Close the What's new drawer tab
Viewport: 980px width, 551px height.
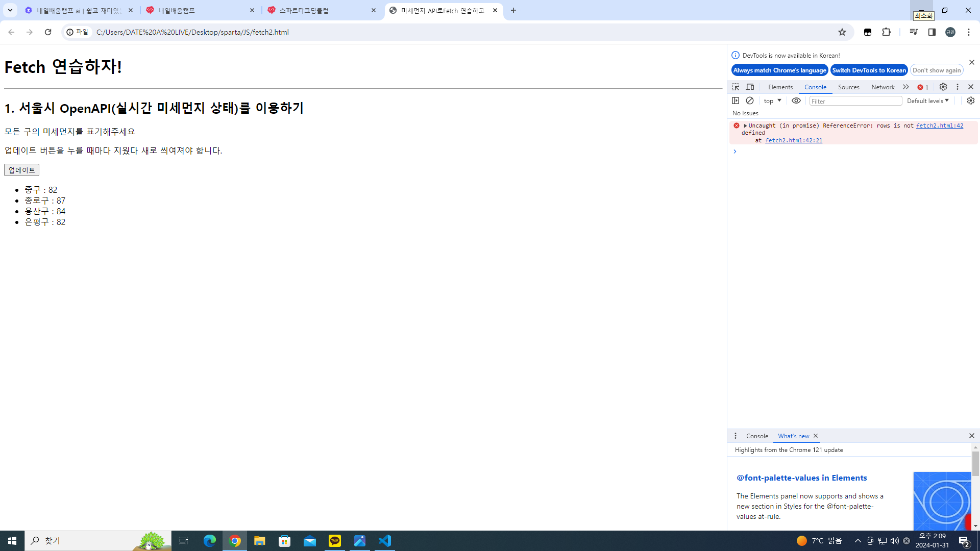click(x=816, y=436)
